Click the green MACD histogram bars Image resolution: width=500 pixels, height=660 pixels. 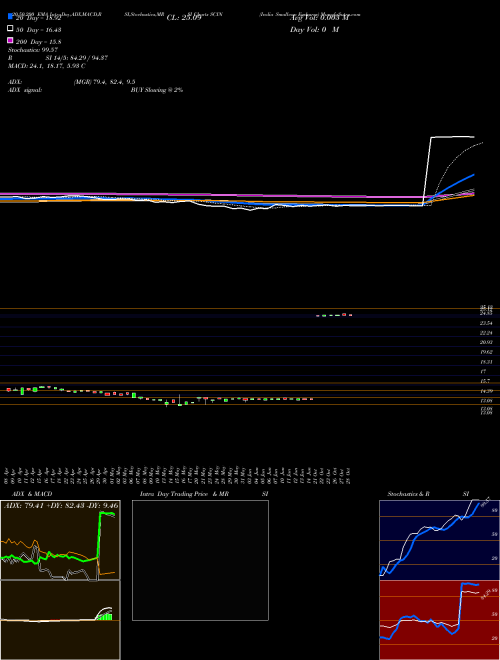pos(105,617)
